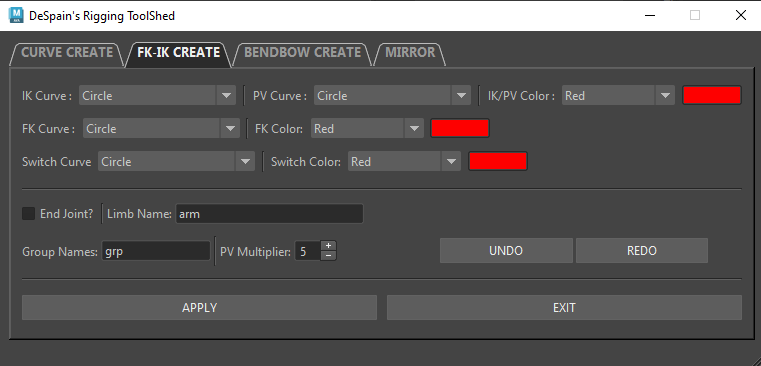This screenshot has width=761, height=366.
Task: Open the BENDBOW CREATE tab
Action: [x=302, y=53]
